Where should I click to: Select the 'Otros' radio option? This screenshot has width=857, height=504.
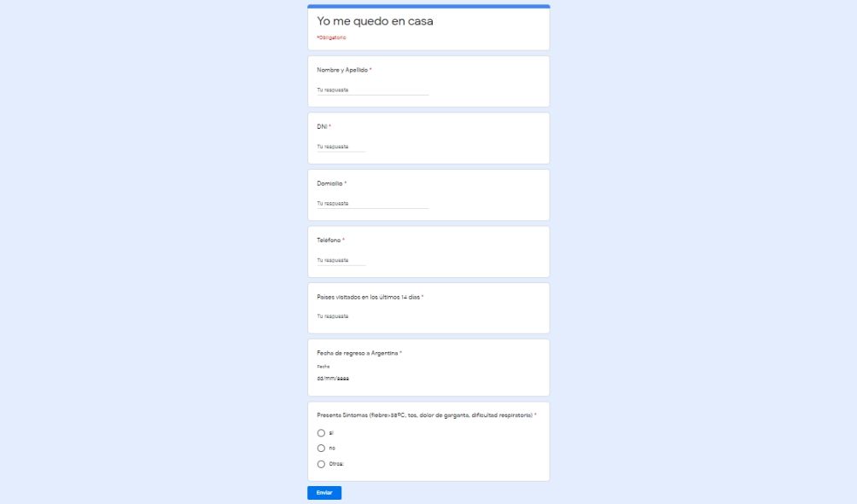coord(321,464)
